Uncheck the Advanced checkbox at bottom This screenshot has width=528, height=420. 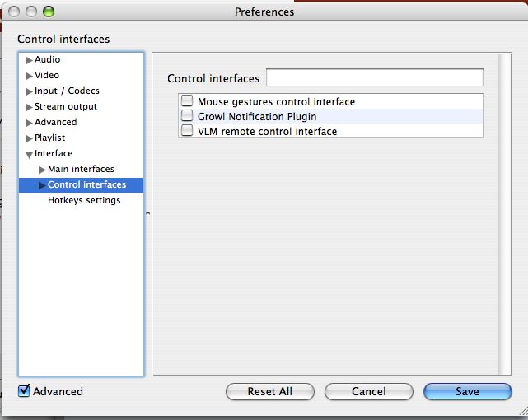coord(24,390)
